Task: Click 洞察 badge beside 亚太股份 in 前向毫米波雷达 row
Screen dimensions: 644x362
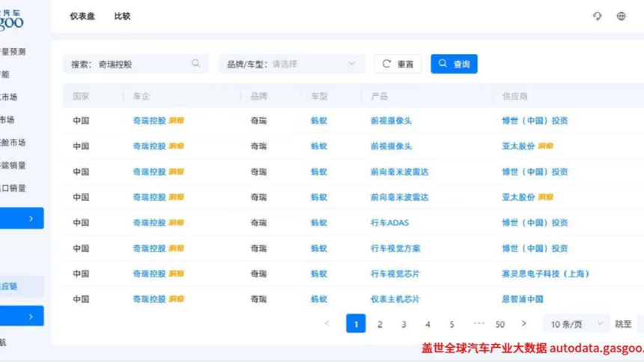Action: click(x=545, y=197)
